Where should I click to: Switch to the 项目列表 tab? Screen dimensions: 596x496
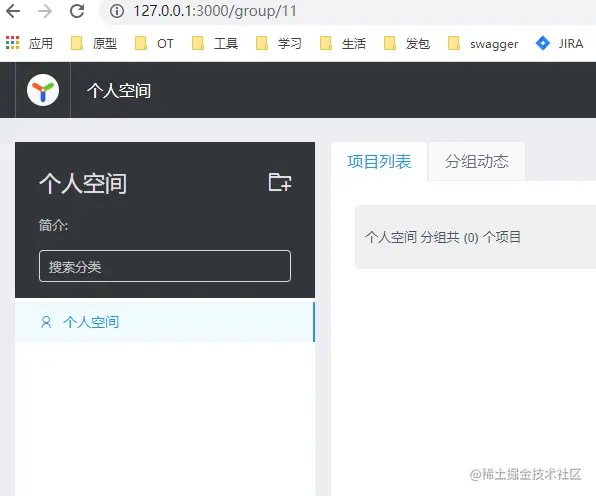click(x=379, y=162)
